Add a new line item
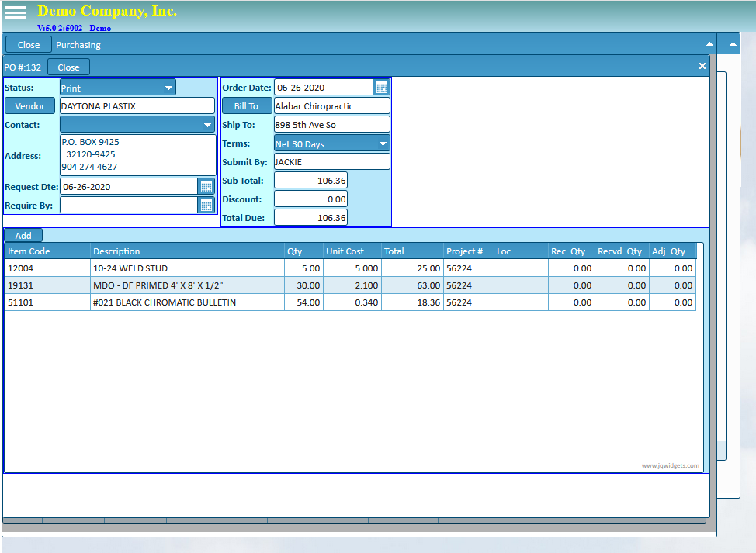Viewport: 756px width, 553px height. [23, 236]
